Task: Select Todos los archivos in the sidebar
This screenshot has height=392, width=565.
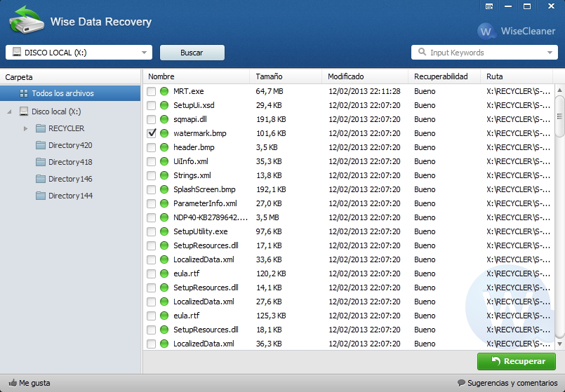Action: [x=70, y=93]
